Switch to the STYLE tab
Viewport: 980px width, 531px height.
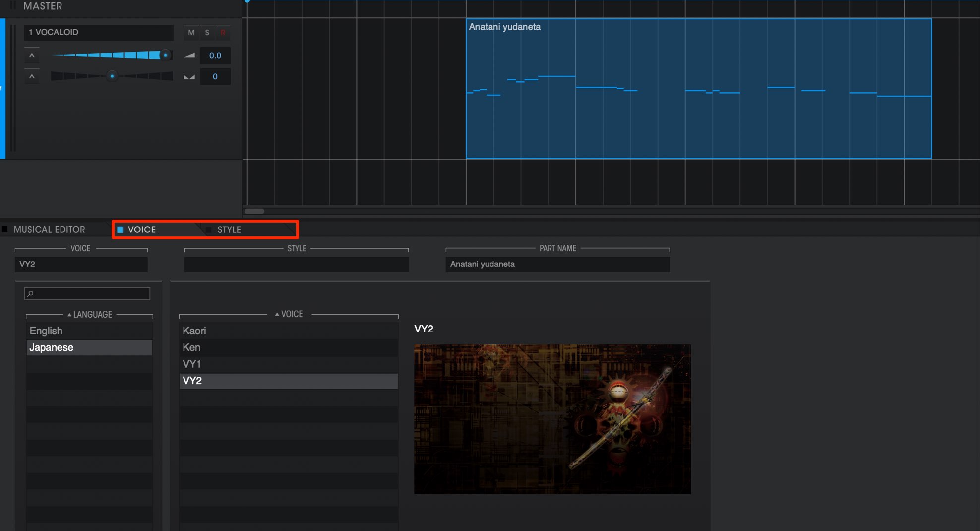[x=229, y=230]
